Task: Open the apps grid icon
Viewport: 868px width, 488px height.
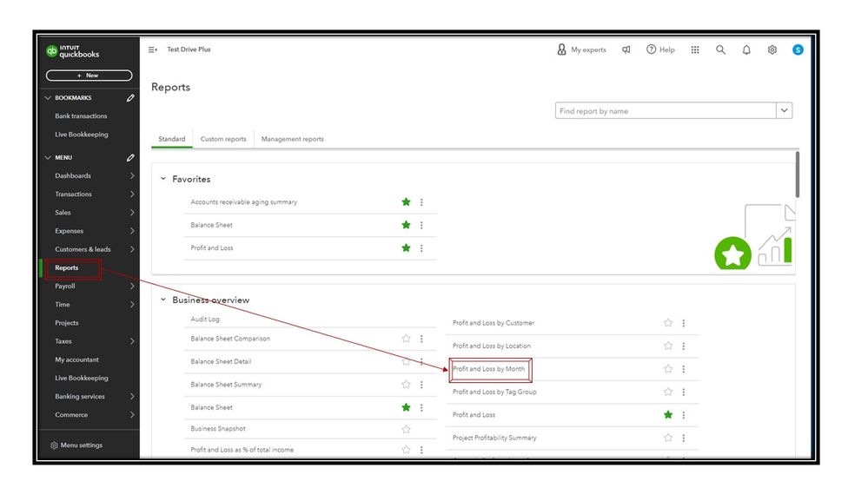Action: [695, 49]
